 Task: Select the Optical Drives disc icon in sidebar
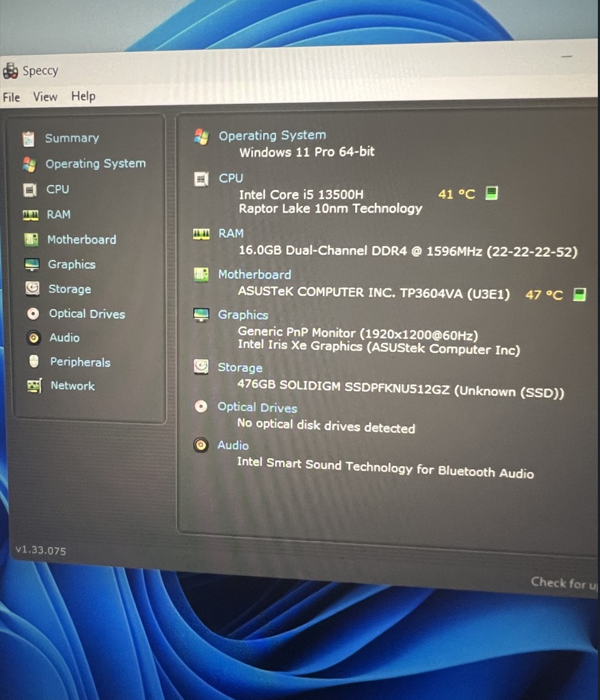click(x=33, y=314)
